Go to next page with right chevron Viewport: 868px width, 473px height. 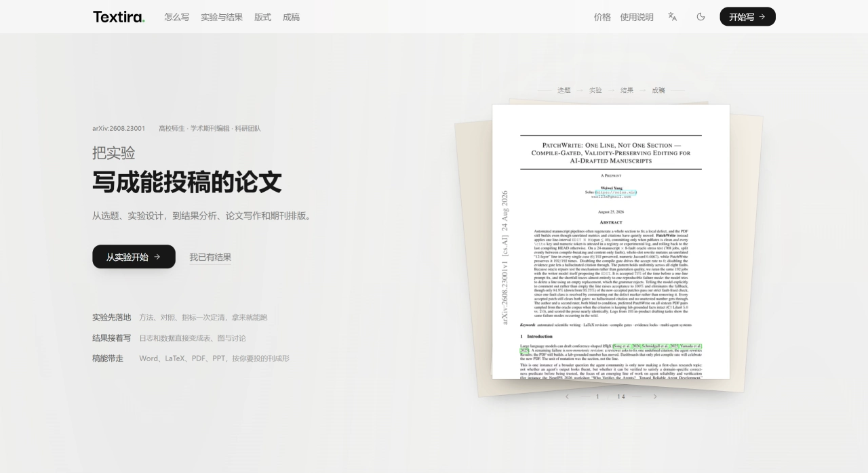coord(655,396)
